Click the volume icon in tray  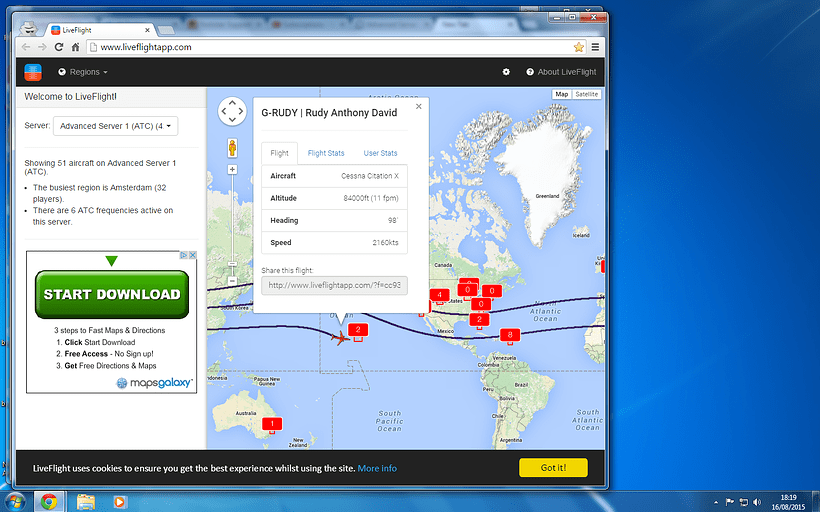click(757, 502)
